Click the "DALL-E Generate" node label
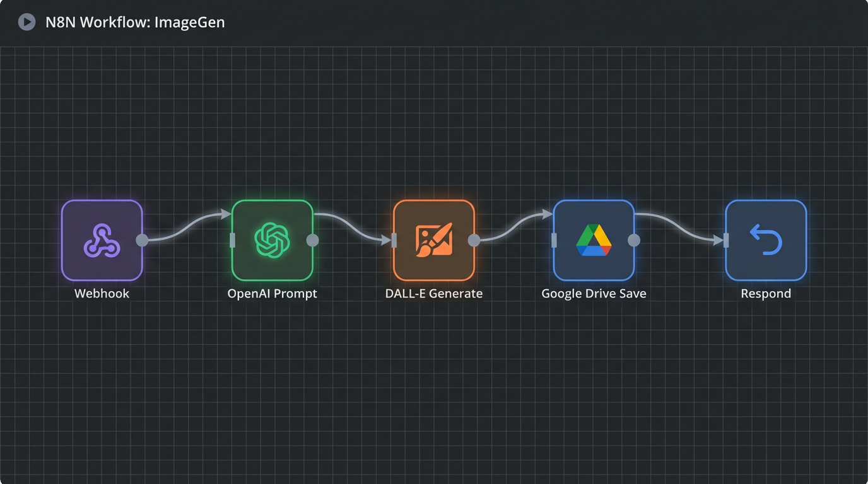The image size is (868, 484). click(x=433, y=294)
